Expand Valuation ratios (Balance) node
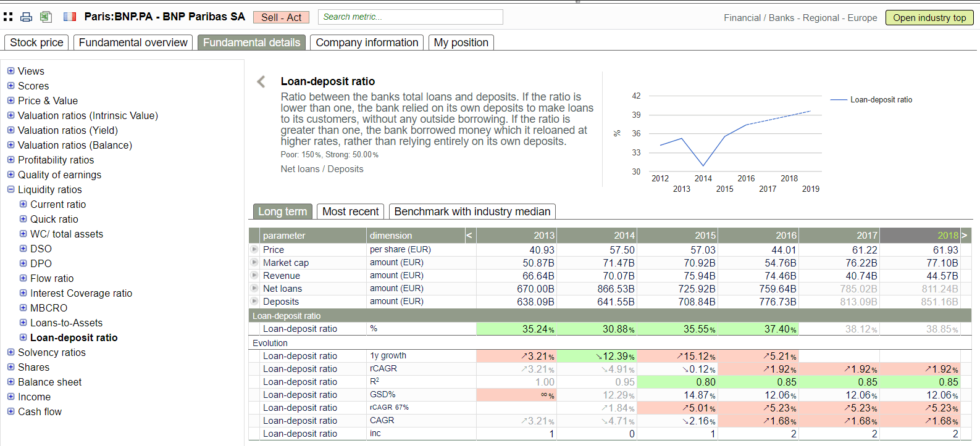980x446 pixels. (10, 144)
